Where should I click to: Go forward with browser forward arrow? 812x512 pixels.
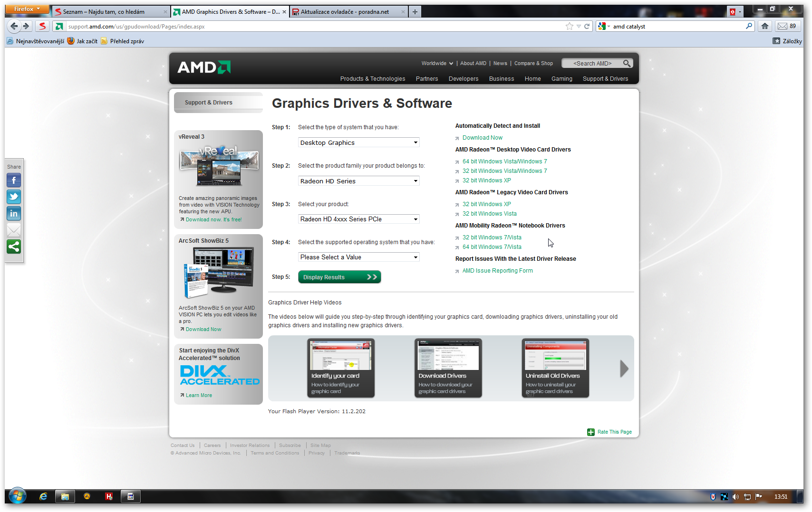(26, 26)
